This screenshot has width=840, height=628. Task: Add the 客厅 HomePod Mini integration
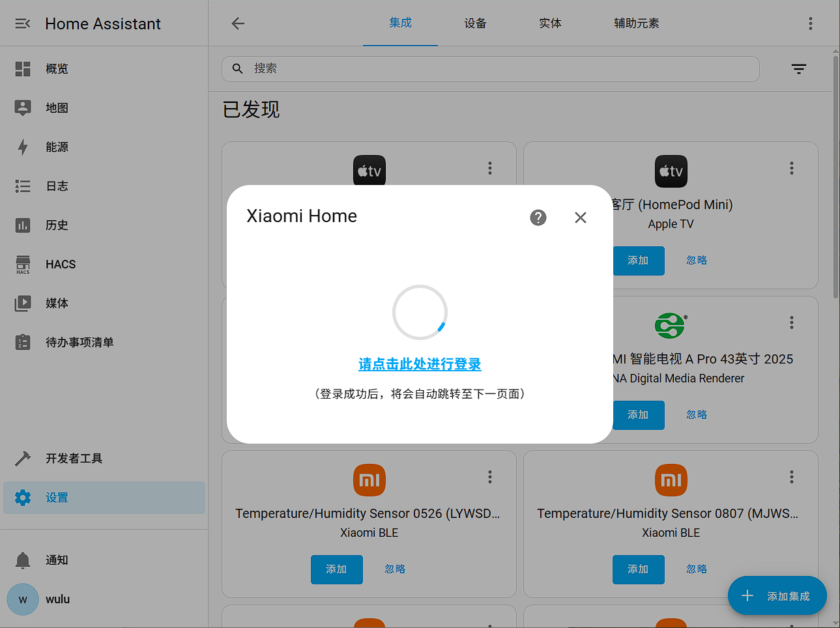pyautogui.click(x=638, y=261)
